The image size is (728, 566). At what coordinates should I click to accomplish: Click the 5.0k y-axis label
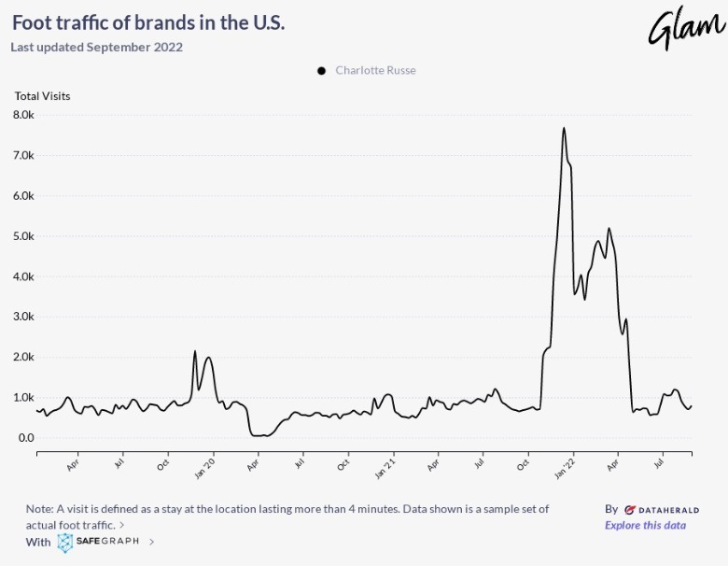[x=23, y=236]
